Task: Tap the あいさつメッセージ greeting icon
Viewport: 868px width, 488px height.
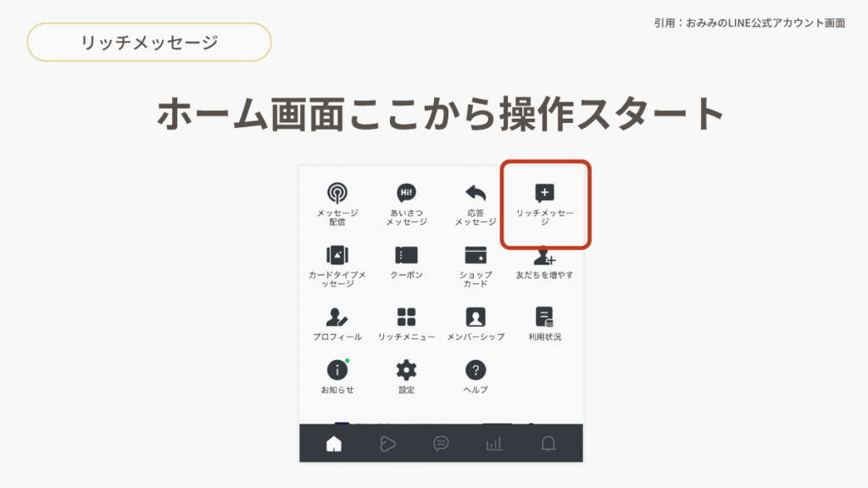Action: (x=407, y=193)
